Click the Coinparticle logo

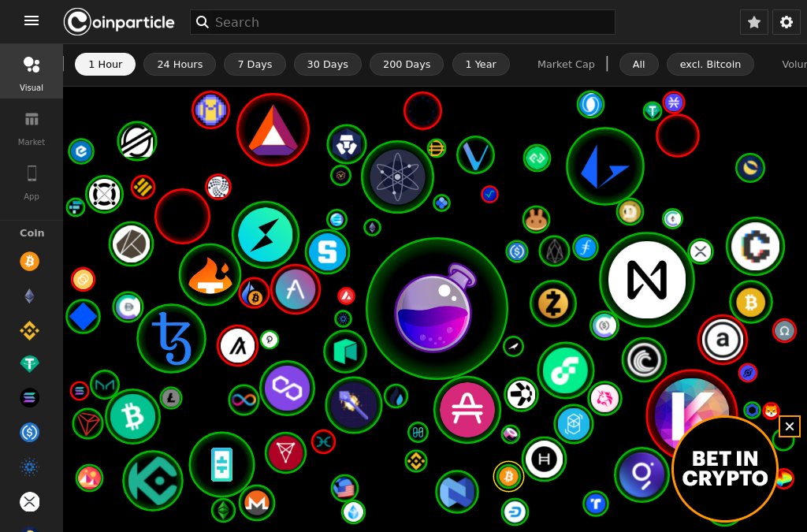click(119, 22)
